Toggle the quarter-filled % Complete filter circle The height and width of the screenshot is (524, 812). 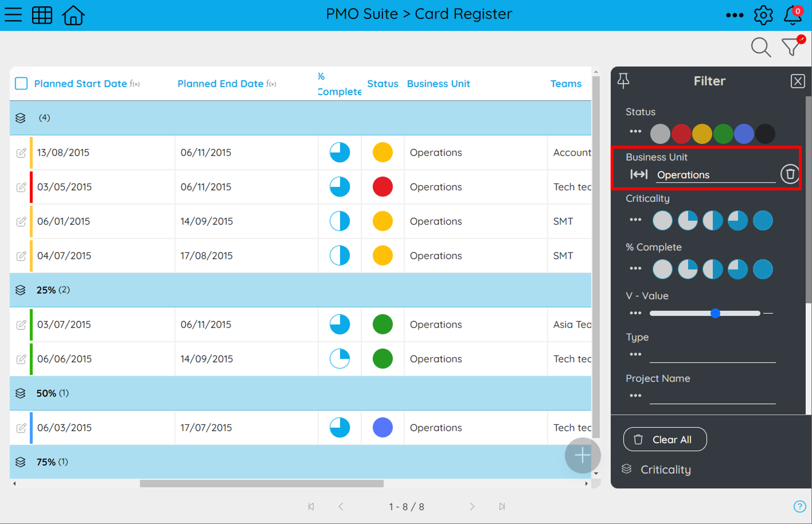coord(687,269)
